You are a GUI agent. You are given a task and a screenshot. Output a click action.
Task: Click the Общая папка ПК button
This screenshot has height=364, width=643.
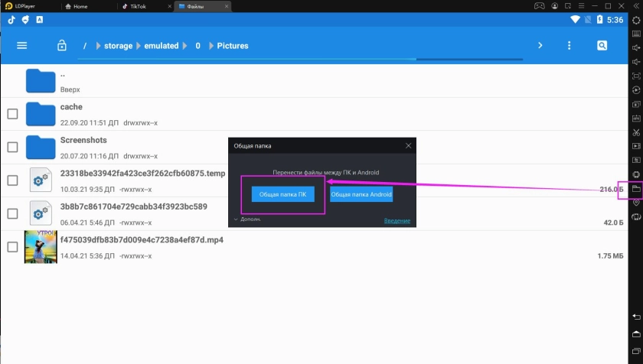[x=282, y=194]
